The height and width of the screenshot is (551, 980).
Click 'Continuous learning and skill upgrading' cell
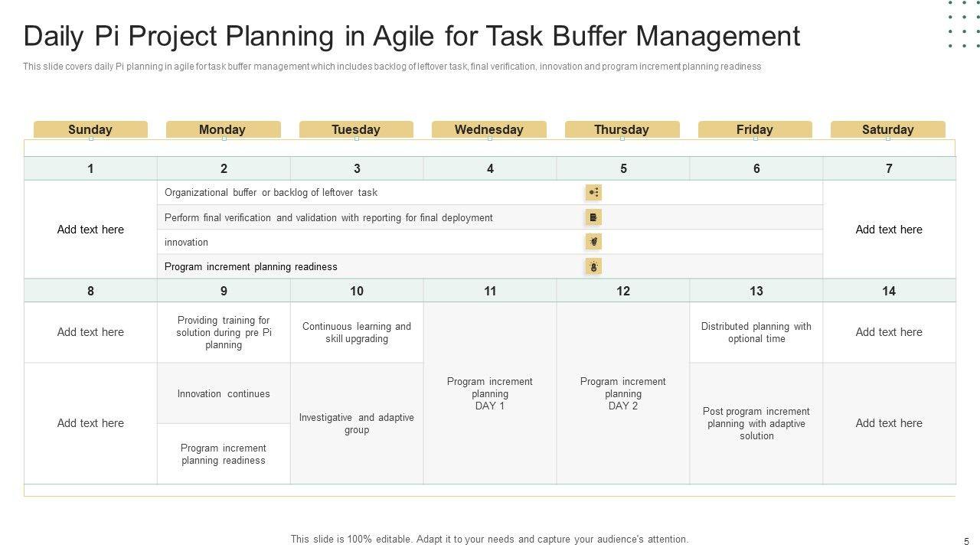pos(357,332)
